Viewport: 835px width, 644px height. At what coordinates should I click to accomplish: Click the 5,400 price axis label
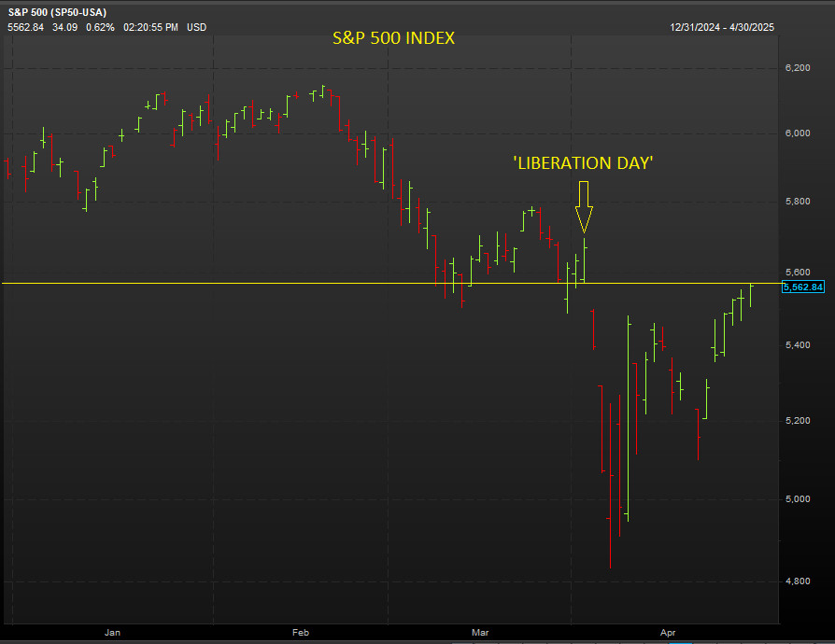(x=798, y=345)
